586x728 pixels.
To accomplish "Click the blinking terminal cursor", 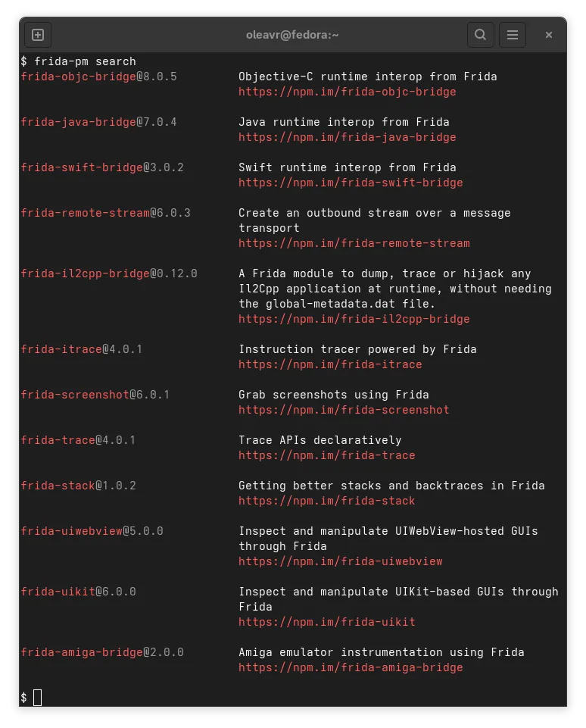I will pos(36,697).
